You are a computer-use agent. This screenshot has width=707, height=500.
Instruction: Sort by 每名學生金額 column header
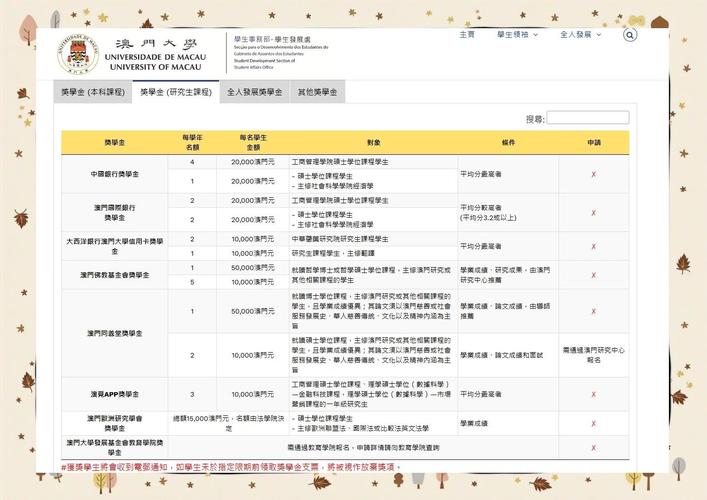253,142
